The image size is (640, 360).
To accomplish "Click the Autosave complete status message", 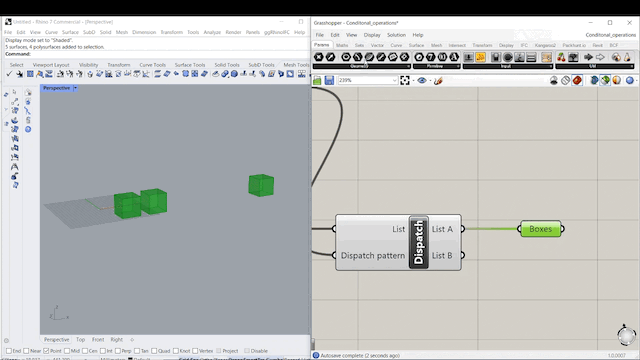I will click(360, 356).
